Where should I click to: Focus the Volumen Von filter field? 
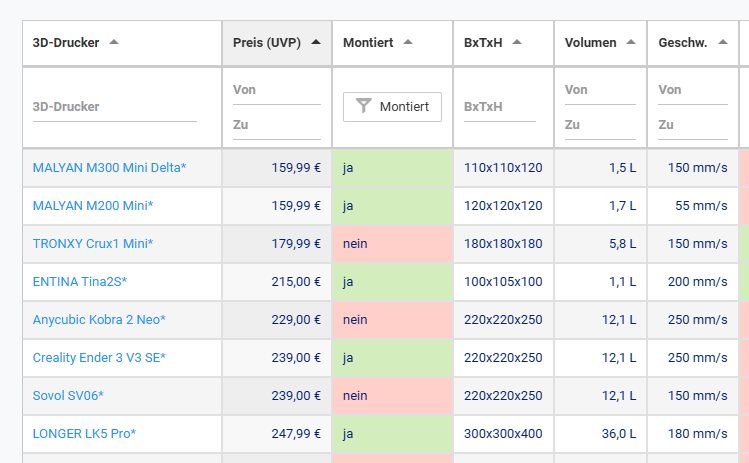(x=600, y=90)
